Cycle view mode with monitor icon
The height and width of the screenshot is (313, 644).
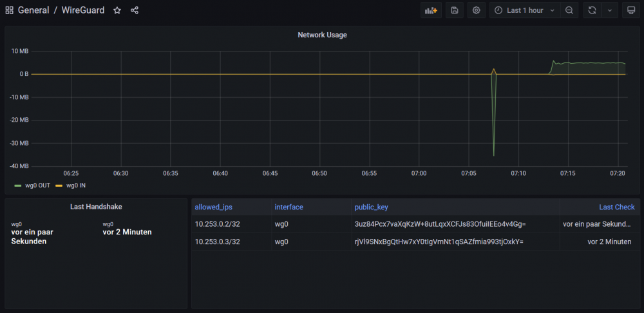[x=631, y=10]
